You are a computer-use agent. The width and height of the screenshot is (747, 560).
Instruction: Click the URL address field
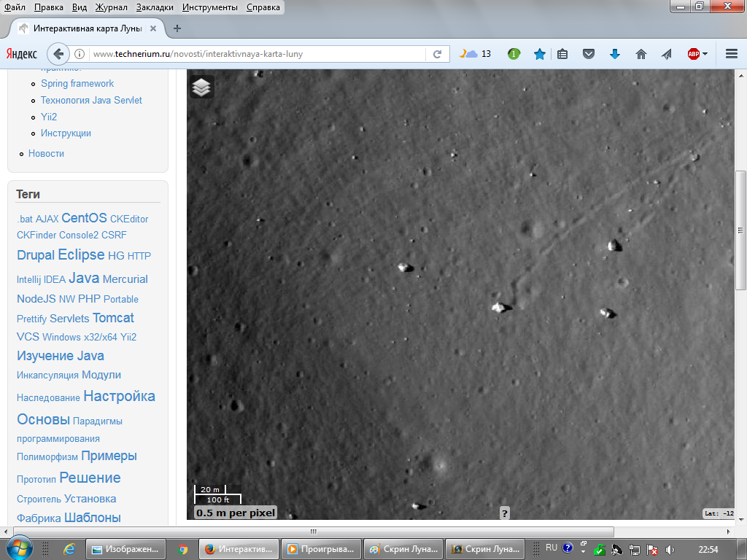coord(258,54)
